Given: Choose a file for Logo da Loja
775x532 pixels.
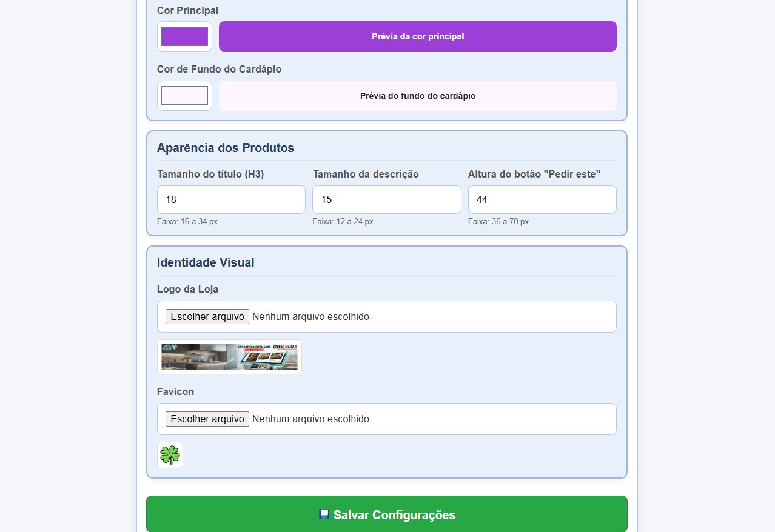Looking at the screenshot, I should click(207, 316).
